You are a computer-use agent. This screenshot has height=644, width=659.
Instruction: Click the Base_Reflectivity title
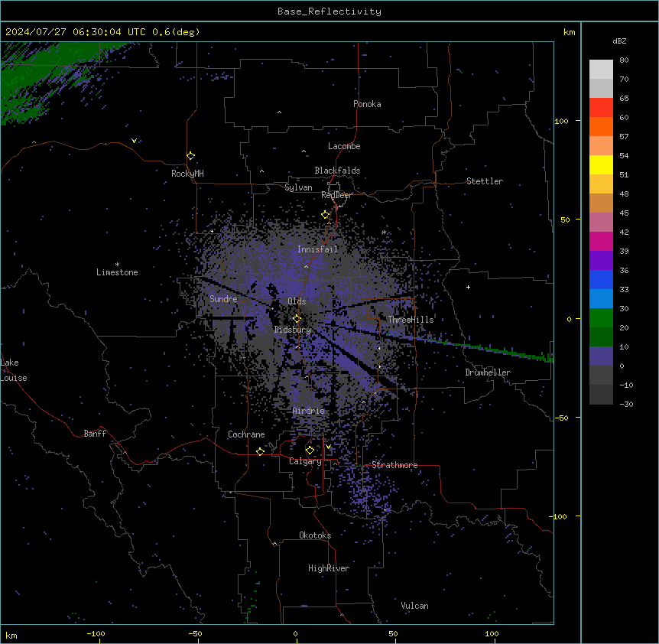click(x=329, y=11)
